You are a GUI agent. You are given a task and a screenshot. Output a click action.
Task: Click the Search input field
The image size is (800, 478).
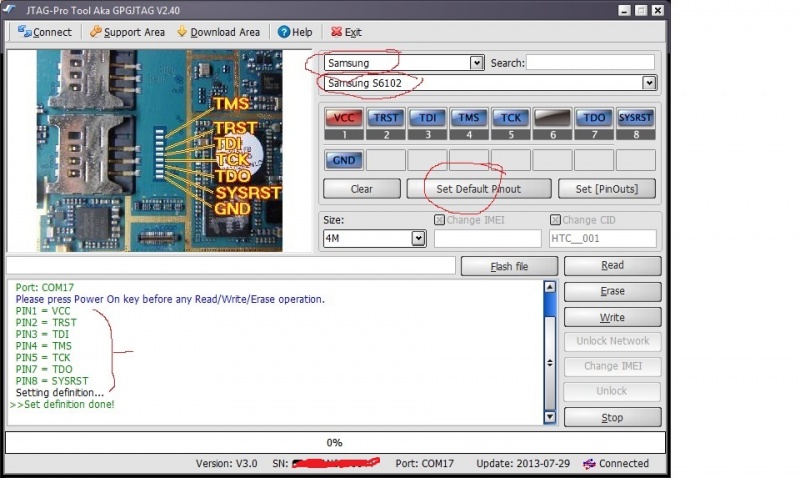[x=591, y=63]
